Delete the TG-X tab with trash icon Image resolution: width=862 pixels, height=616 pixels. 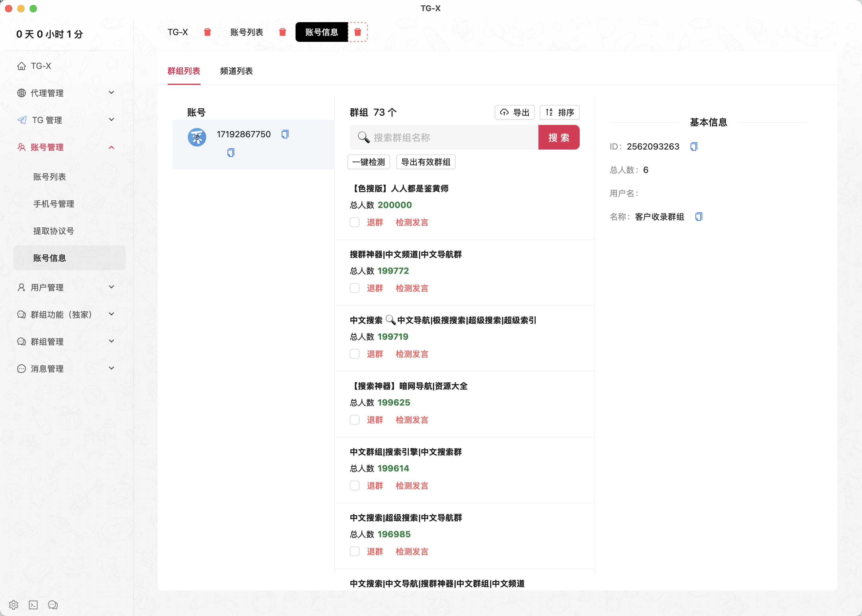pos(207,32)
